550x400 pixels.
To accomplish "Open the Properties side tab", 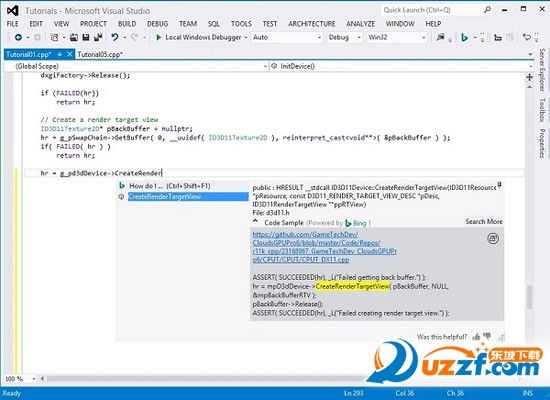I will 542,143.
